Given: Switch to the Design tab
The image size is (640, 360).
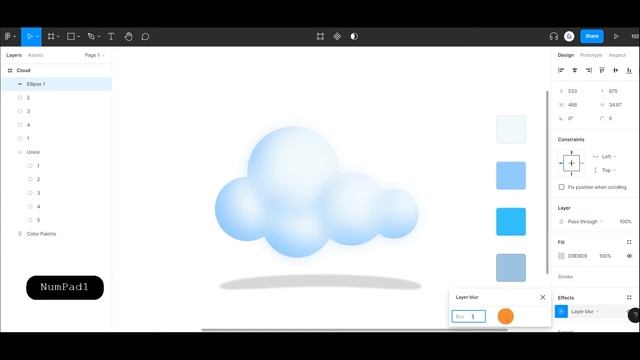Looking at the screenshot, I should tap(566, 55).
